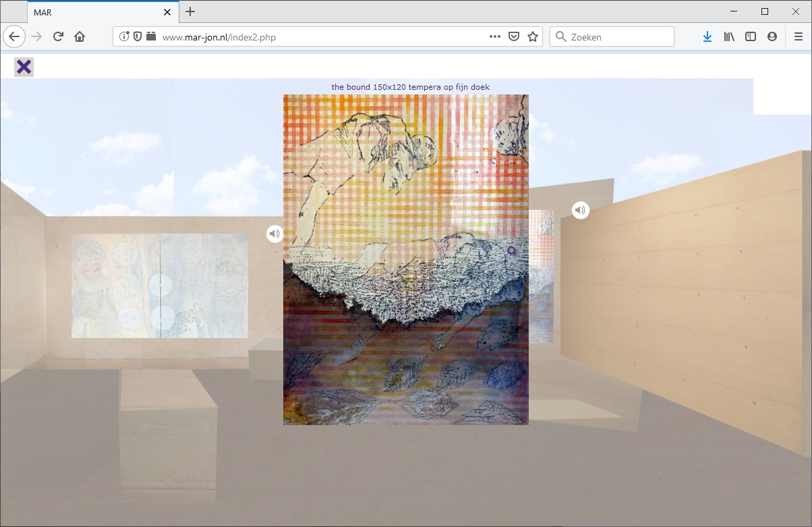Viewport: 812px width, 527px height.
Task: Bookmark this page with the star
Action: point(533,37)
